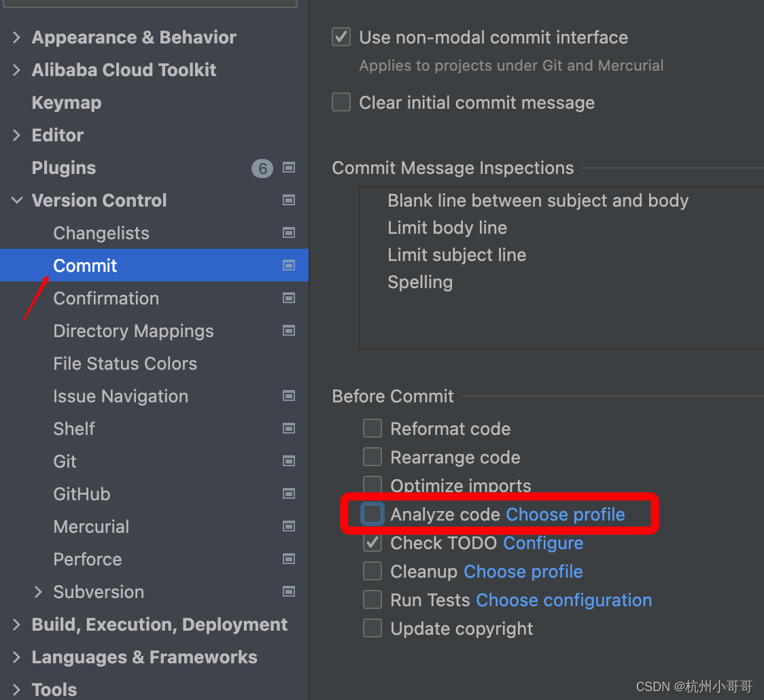Open GitHub settings page

82,494
